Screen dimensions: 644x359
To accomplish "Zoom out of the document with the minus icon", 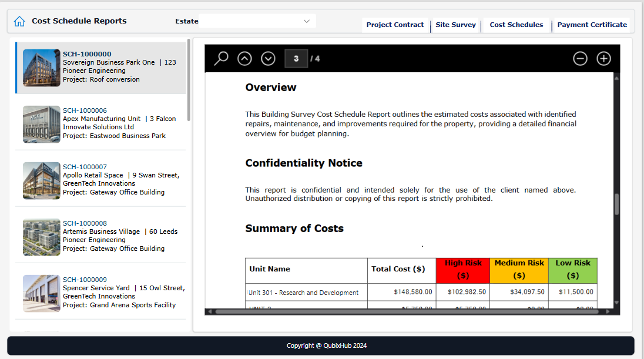I will [x=580, y=58].
